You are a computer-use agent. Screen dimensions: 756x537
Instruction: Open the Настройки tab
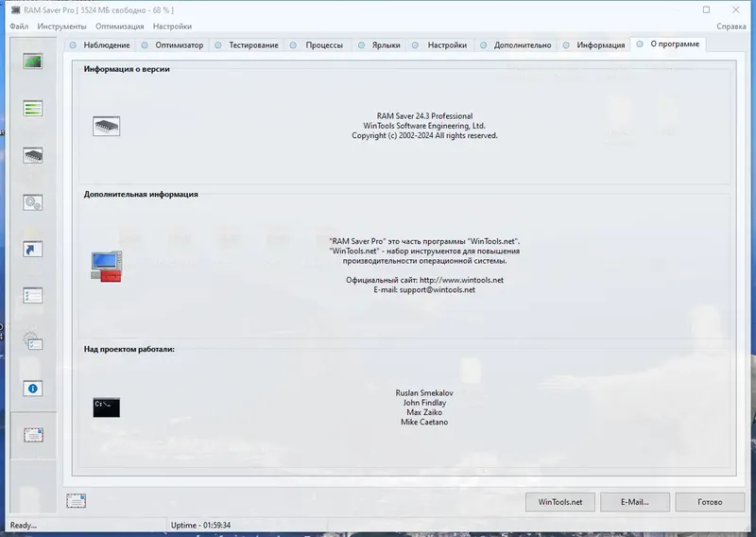(439, 44)
